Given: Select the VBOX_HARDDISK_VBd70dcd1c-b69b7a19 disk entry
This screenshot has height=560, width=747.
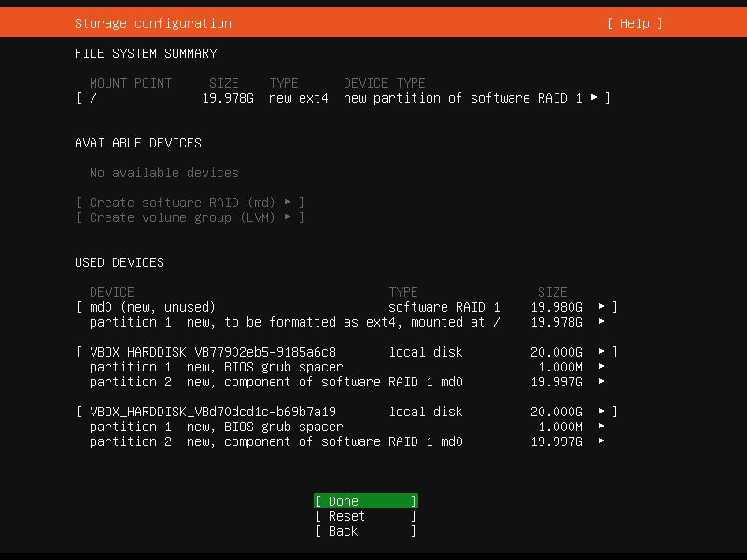Looking at the screenshot, I should tap(212, 412).
